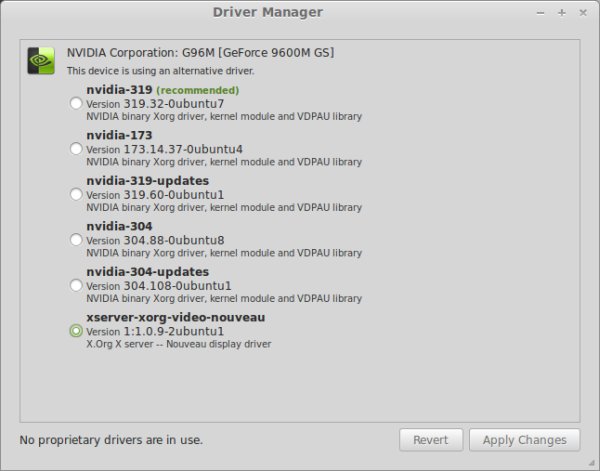The width and height of the screenshot is (600, 471).
Task: Click the Driver Manager title bar text
Action: pyautogui.click(x=268, y=12)
